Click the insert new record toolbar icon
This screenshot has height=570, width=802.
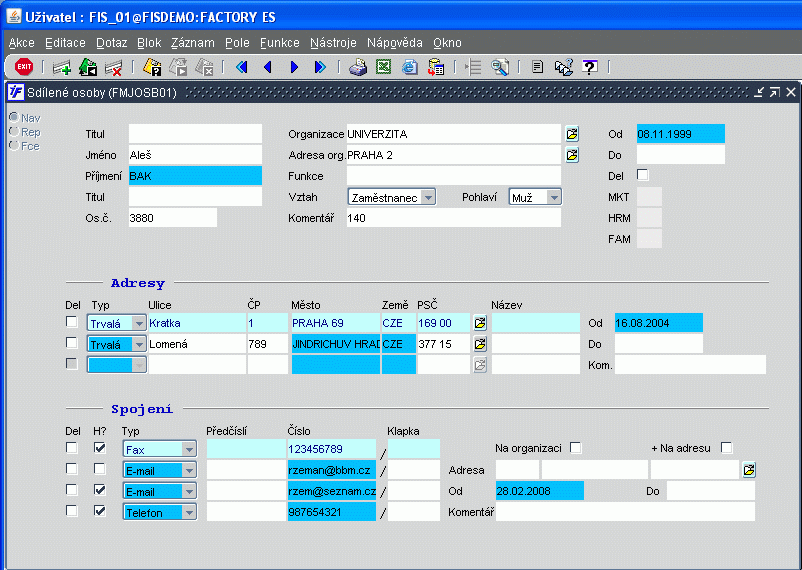(x=62, y=67)
